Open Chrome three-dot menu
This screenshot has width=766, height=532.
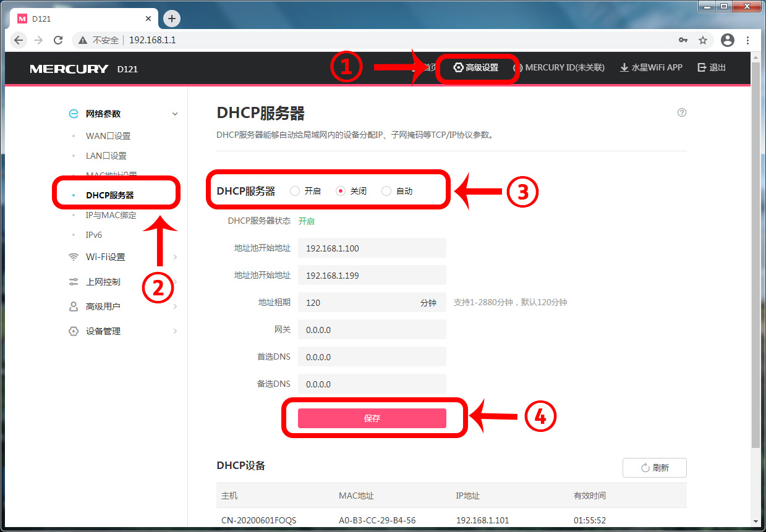pyautogui.click(x=748, y=40)
